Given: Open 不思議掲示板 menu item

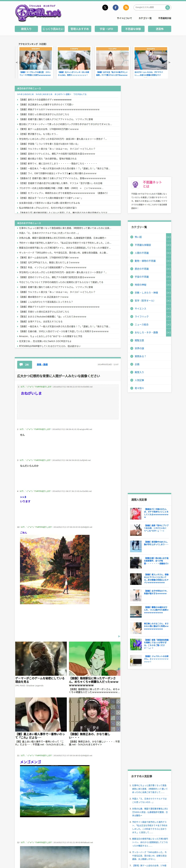Looking at the screenshot, I should tap(165, 18).
